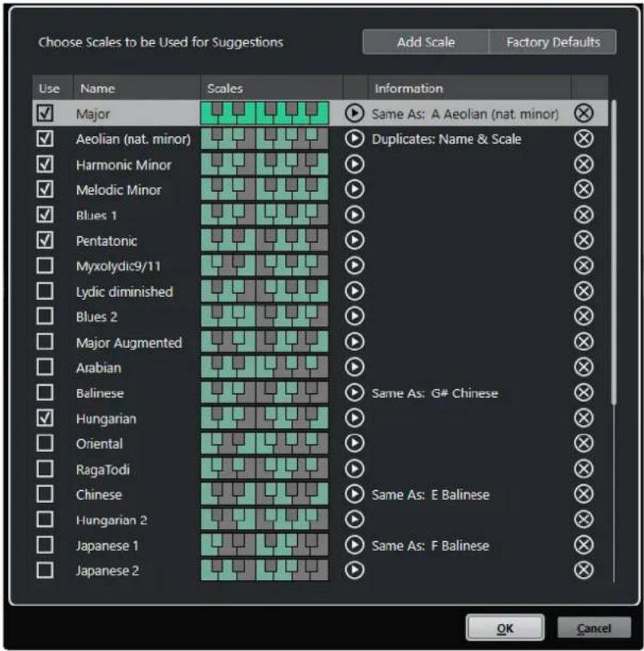Click the Hungarian scale keyboard diagram
The image size is (644, 651).
[264, 418]
